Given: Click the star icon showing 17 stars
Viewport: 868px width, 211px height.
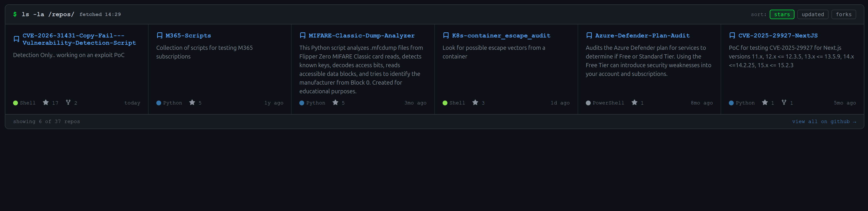Looking at the screenshot, I should coord(45,102).
